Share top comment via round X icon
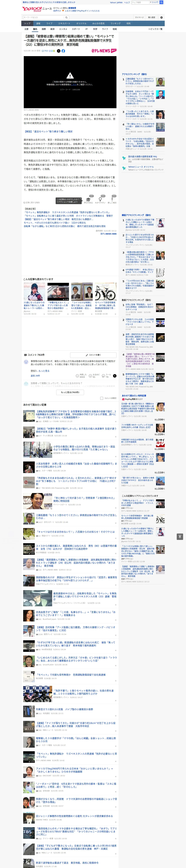Image resolution: width=186 pixels, height=868 pixels. pos(114,376)
